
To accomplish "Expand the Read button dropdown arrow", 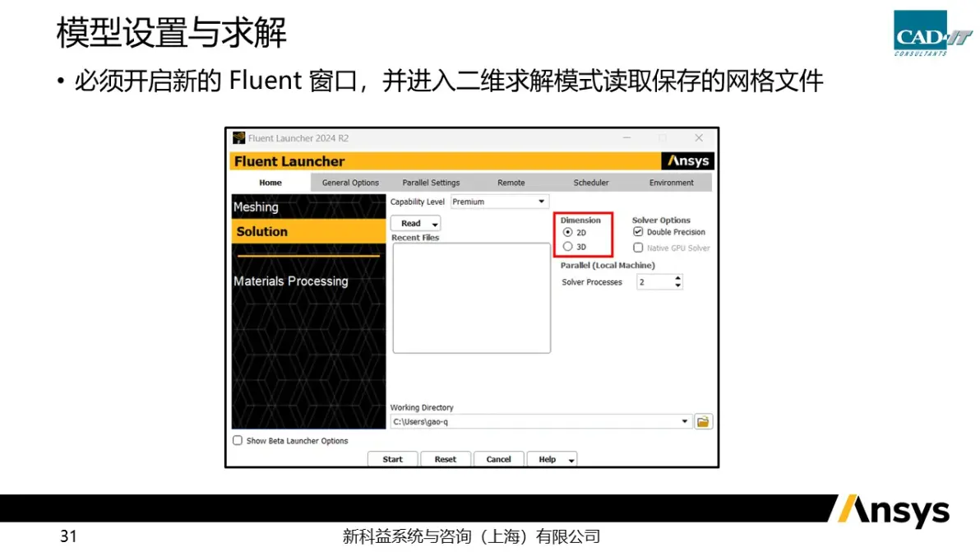I will (435, 224).
